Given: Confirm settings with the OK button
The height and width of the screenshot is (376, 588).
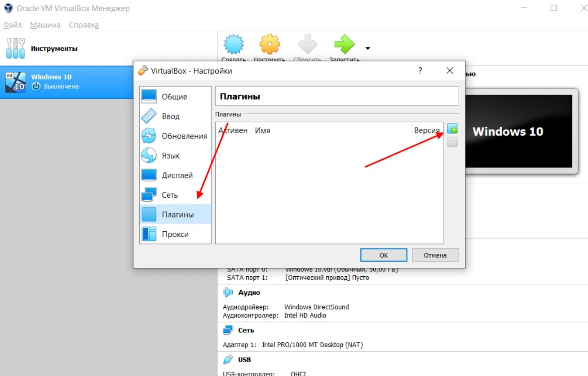Looking at the screenshot, I should point(384,255).
